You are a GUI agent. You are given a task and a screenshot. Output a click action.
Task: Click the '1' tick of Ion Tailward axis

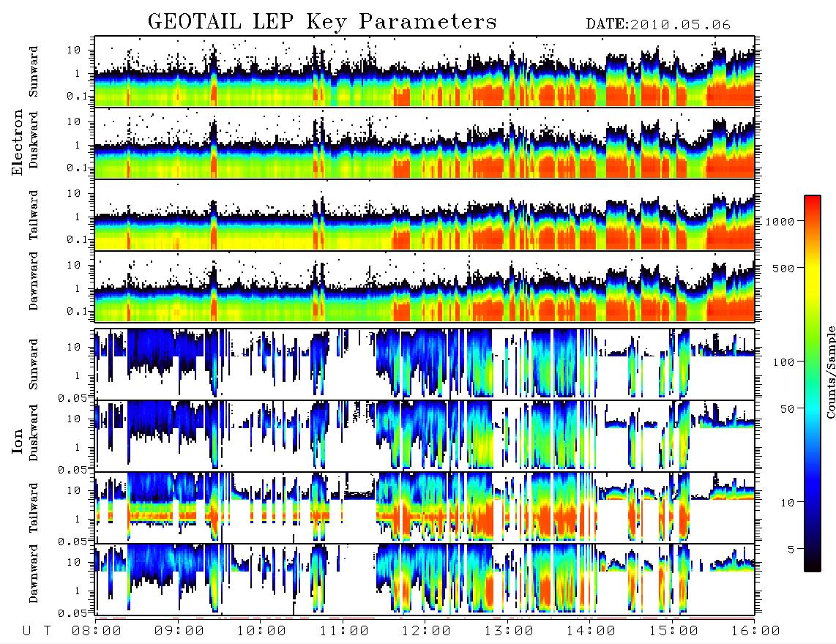pyautogui.click(x=78, y=520)
